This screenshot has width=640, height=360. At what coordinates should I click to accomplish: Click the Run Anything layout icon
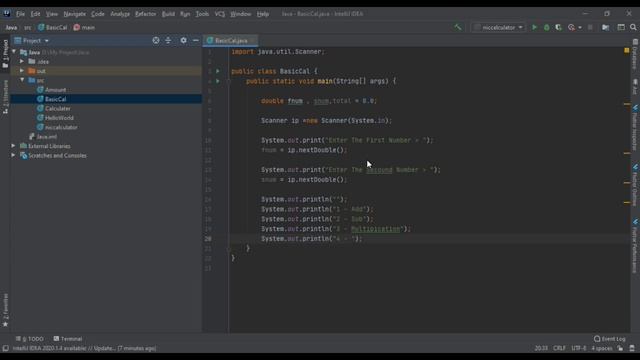[621, 27]
